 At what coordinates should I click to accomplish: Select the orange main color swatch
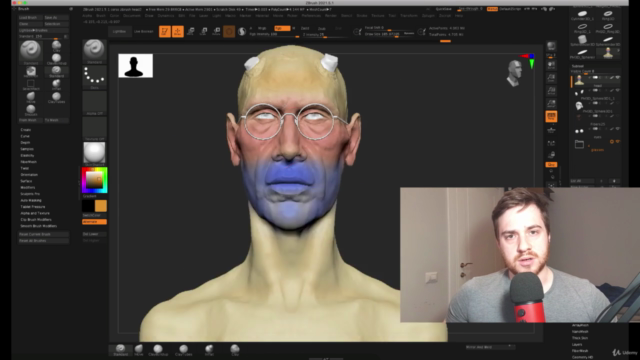click(101, 206)
